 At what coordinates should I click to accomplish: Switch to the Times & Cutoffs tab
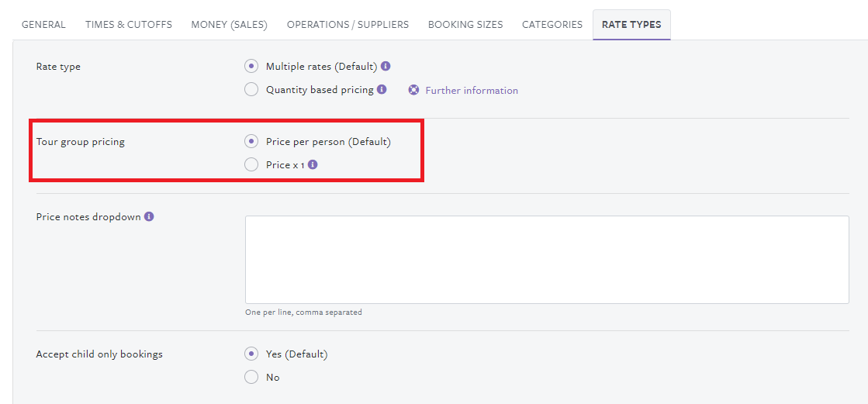coord(129,25)
